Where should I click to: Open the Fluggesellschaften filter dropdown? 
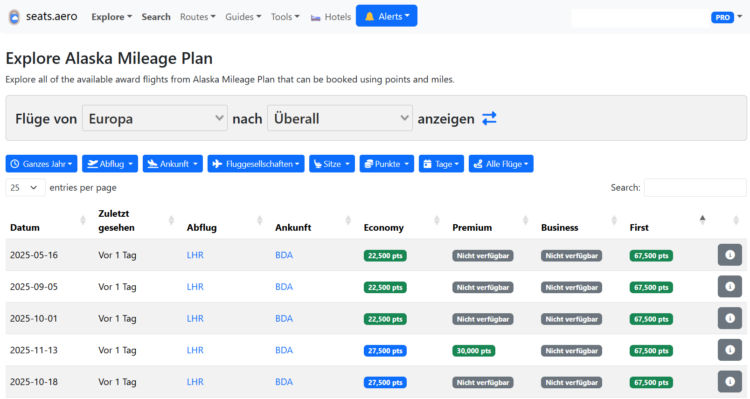coord(256,164)
